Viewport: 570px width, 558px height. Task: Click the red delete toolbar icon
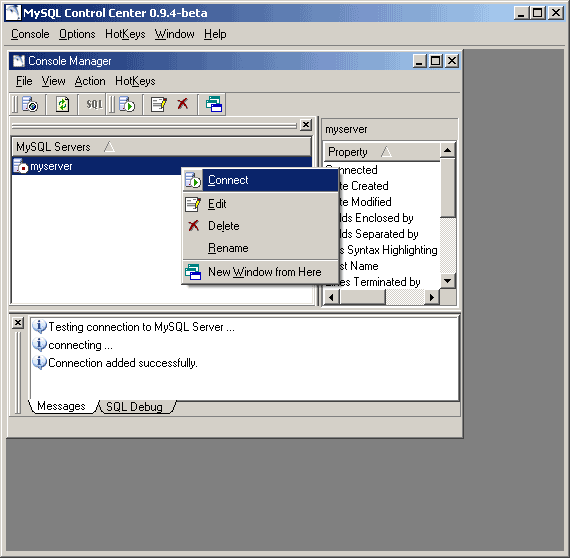coord(183,104)
